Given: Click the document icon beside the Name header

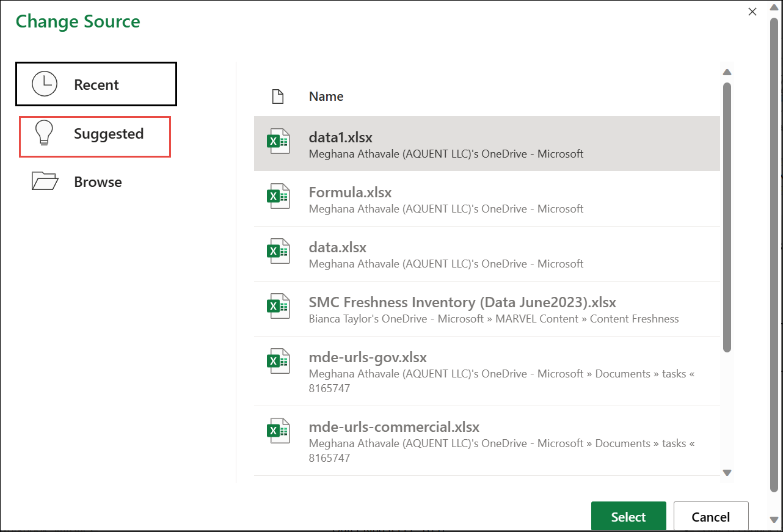Looking at the screenshot, I should pyautogui.click(x=278, y=96).
